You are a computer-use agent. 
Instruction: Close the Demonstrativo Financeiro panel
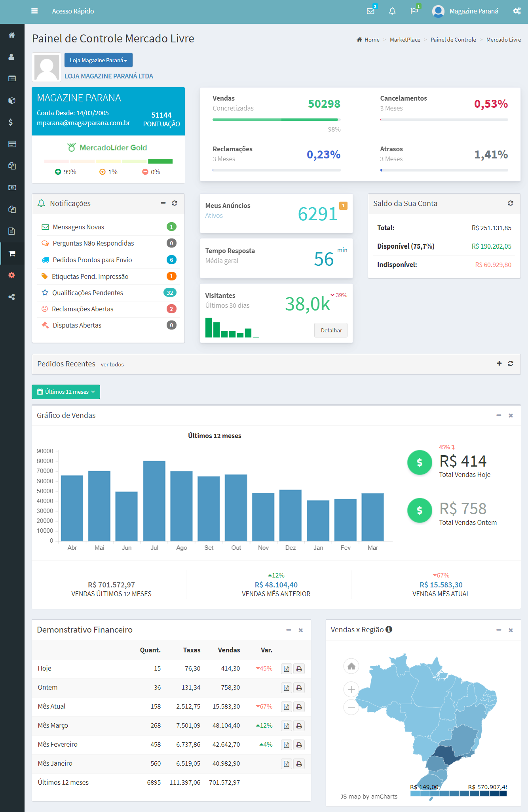click(x=301, y=630)
